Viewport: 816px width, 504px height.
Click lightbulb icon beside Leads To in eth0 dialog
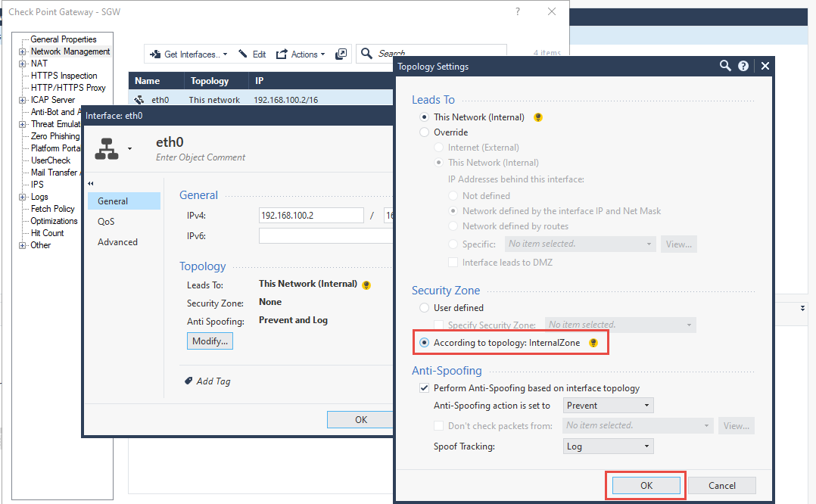coord(366,285)
